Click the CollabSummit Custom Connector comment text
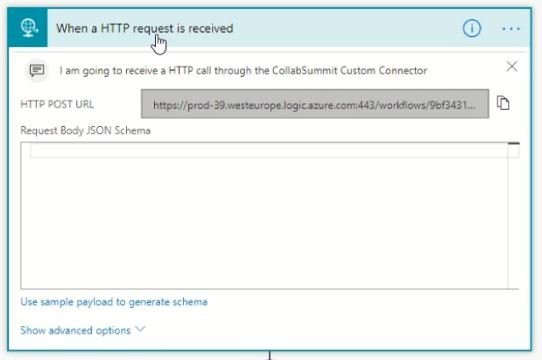The width and height of the screenshot is (542, 360). 243,71
